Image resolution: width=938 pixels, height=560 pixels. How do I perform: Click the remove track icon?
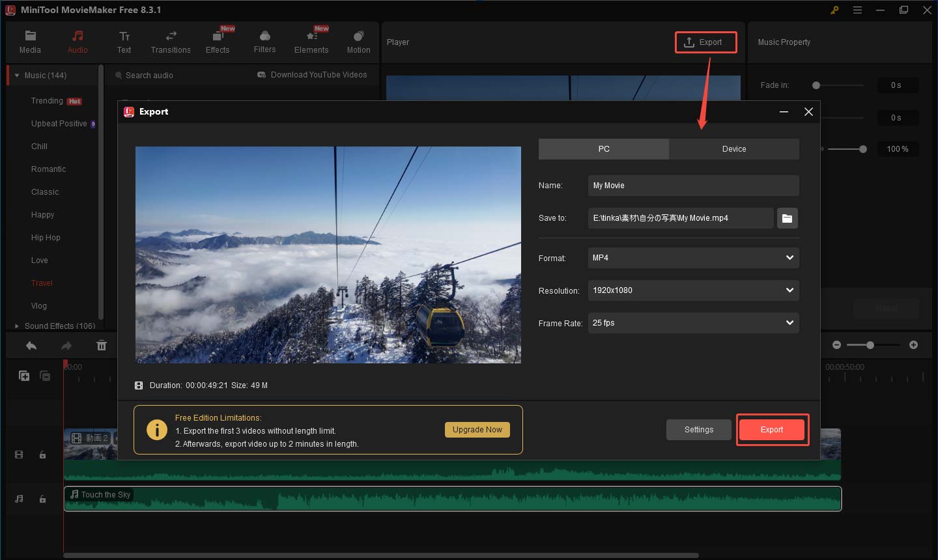45,376
